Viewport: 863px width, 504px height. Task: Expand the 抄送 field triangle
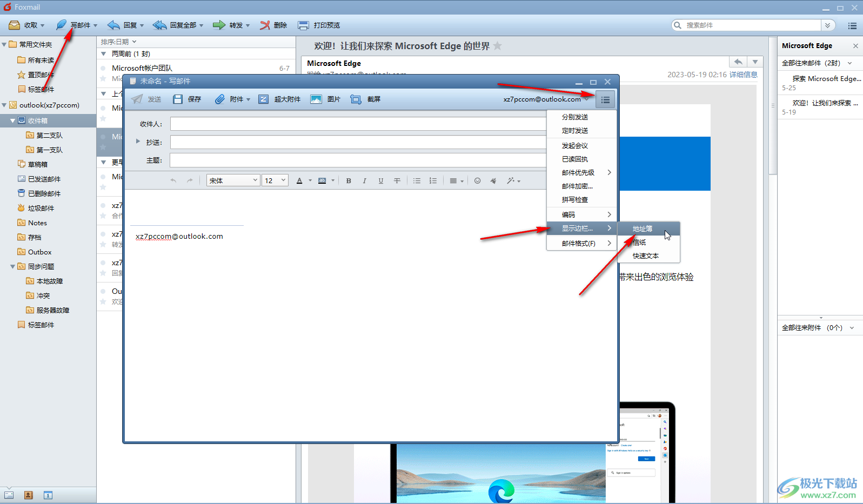coord(138,142)
